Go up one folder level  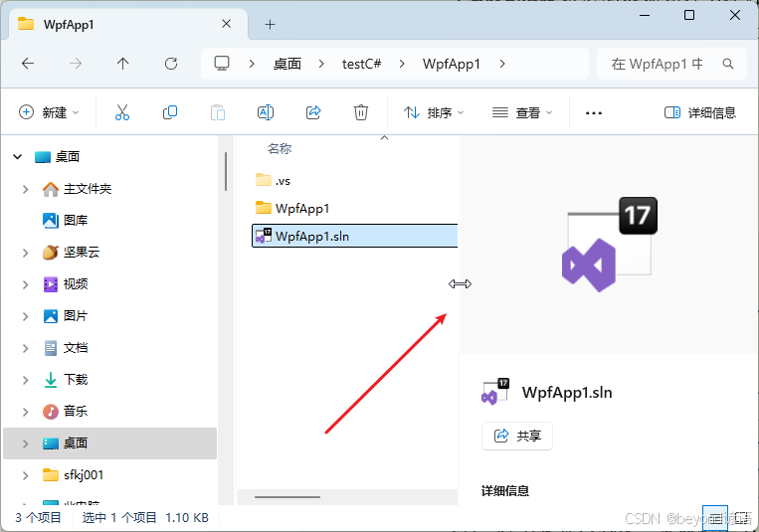(x=123, y=64)
